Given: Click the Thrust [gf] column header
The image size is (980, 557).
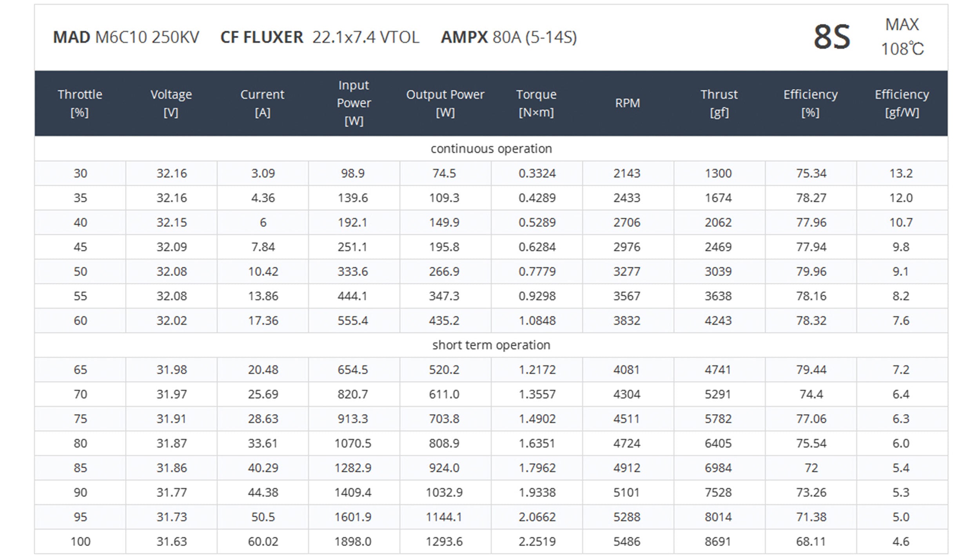Looking at the screenshot, I should click(719, 103).
